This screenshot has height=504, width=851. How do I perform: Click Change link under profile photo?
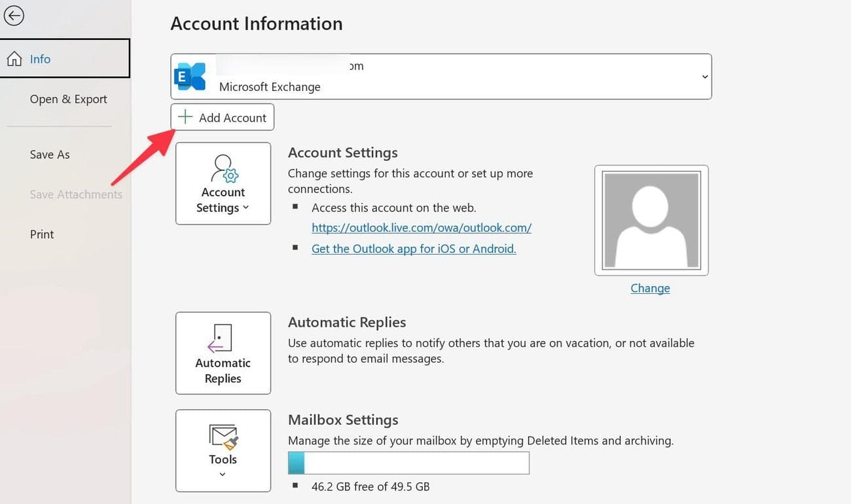coord(650,288)
